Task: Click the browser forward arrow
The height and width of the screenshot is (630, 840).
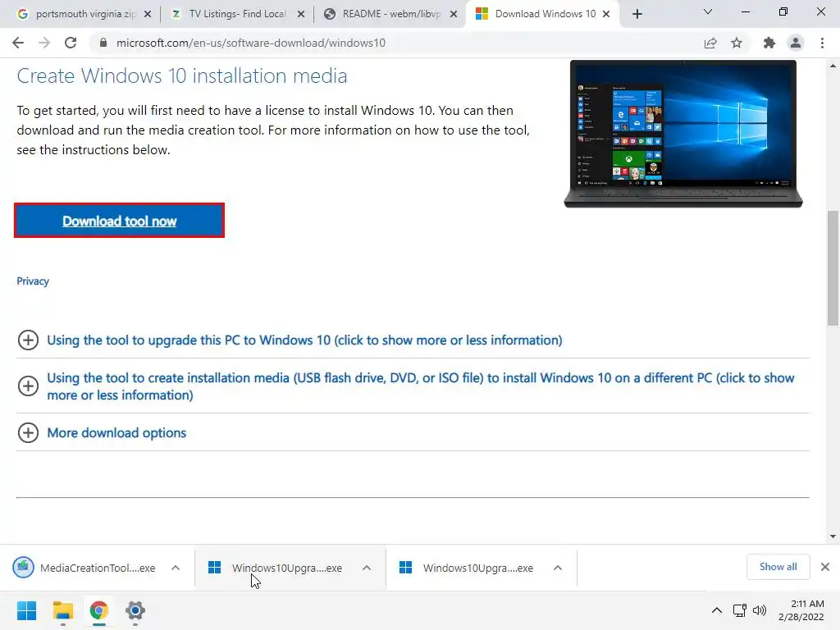Action: pyautogui.click(x=44, y=43)
